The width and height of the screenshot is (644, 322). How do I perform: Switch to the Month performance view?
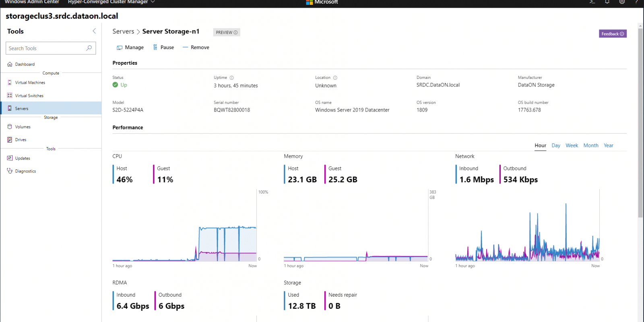591,146
